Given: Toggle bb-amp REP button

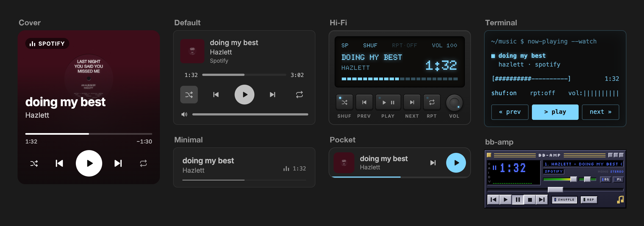Looking at the screenshot, I should [589, 200].
